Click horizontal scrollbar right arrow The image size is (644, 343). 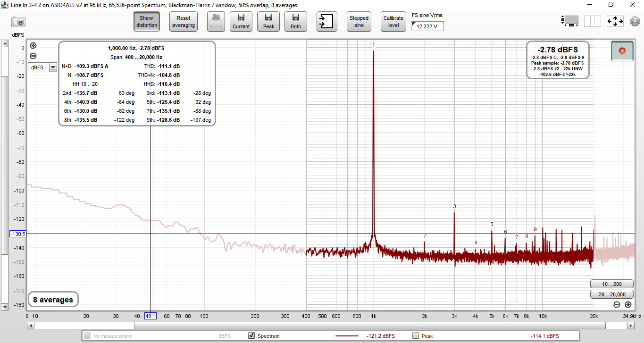tap(632, 326)
